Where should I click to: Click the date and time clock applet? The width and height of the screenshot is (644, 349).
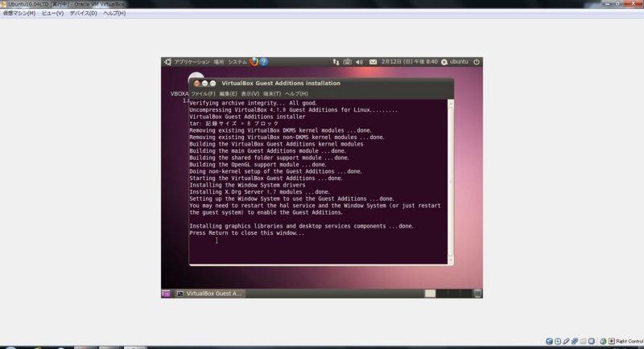pyautogui.click(x=410, y=62)
